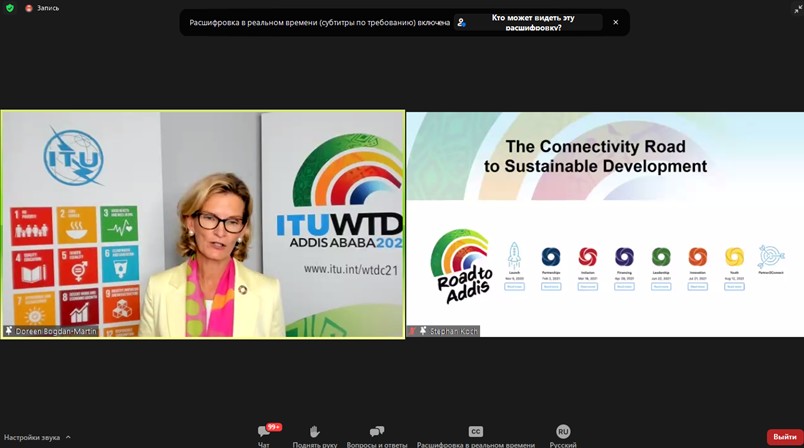The height and width of the screenshot is (448, 804).
Task: Open the Chat panel icon
Action: [x=264, y=431]
